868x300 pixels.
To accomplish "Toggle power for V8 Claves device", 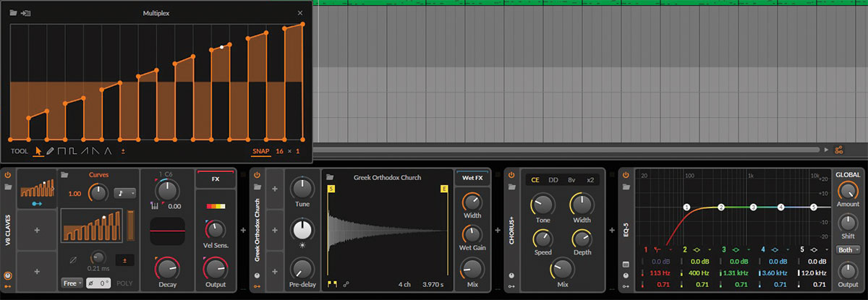I will coord(8,175).
